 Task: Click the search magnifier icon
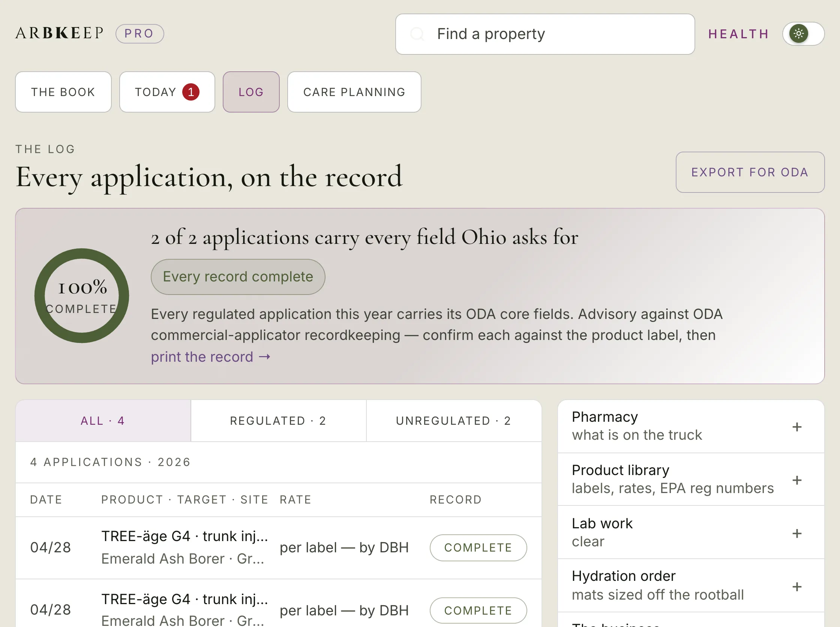click(417, 34)
